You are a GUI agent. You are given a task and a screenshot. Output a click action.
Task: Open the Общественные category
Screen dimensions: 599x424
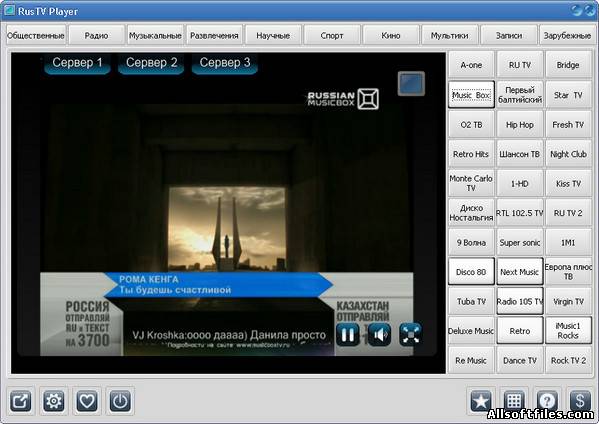point(36,36)
